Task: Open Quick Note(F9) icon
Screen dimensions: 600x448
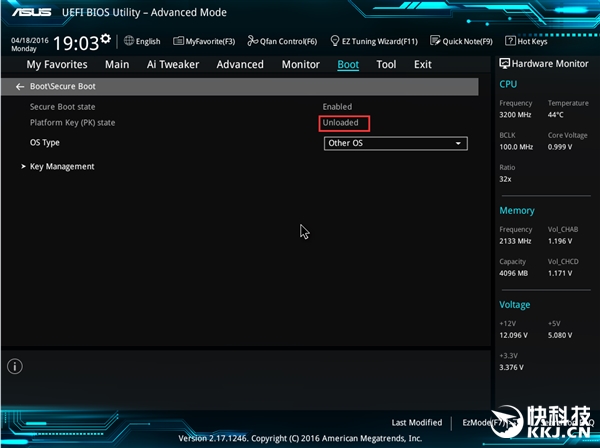Action: point(435,42)
